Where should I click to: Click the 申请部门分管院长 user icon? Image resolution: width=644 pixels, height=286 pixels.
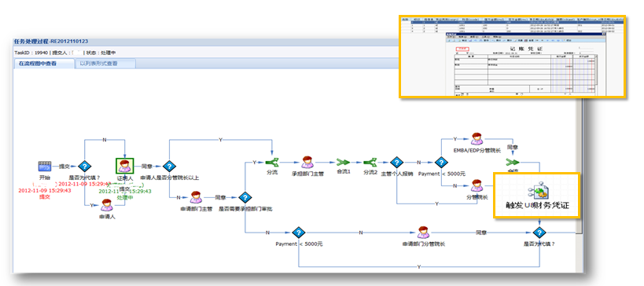tap(424, 233)
